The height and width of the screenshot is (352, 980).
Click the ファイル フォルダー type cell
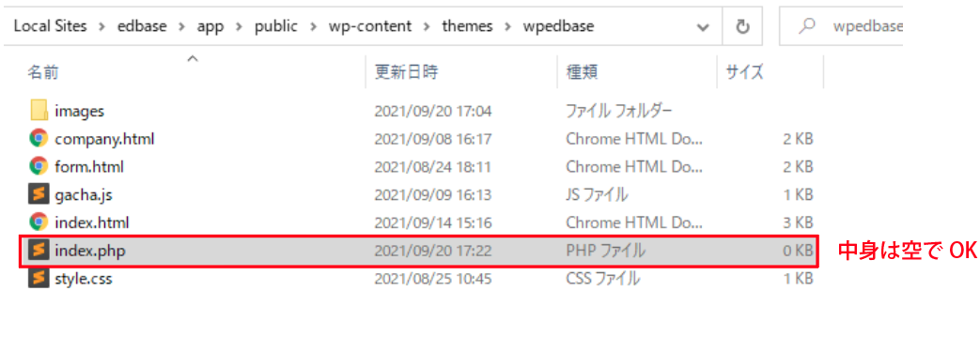pos(619,112)
